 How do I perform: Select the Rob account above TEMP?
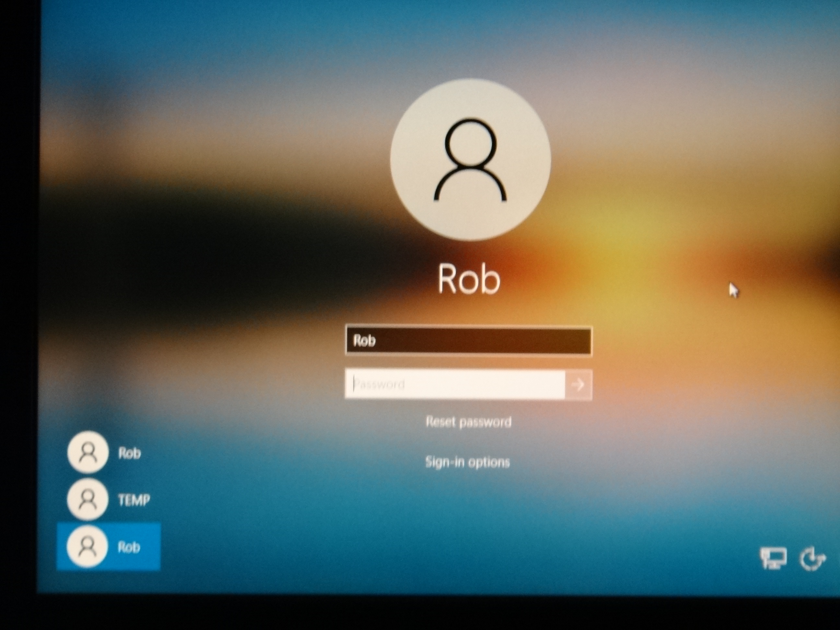coord(104,452)
